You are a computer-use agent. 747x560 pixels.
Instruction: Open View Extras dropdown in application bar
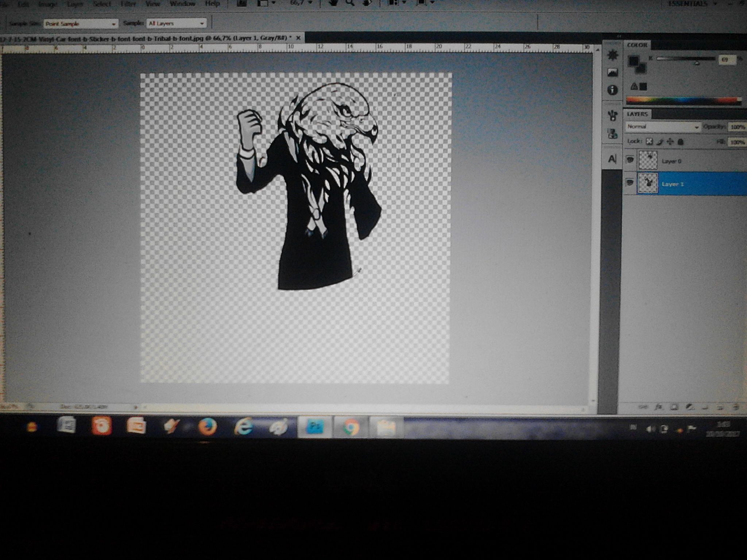pyautogui.click(x=266, y=3)
